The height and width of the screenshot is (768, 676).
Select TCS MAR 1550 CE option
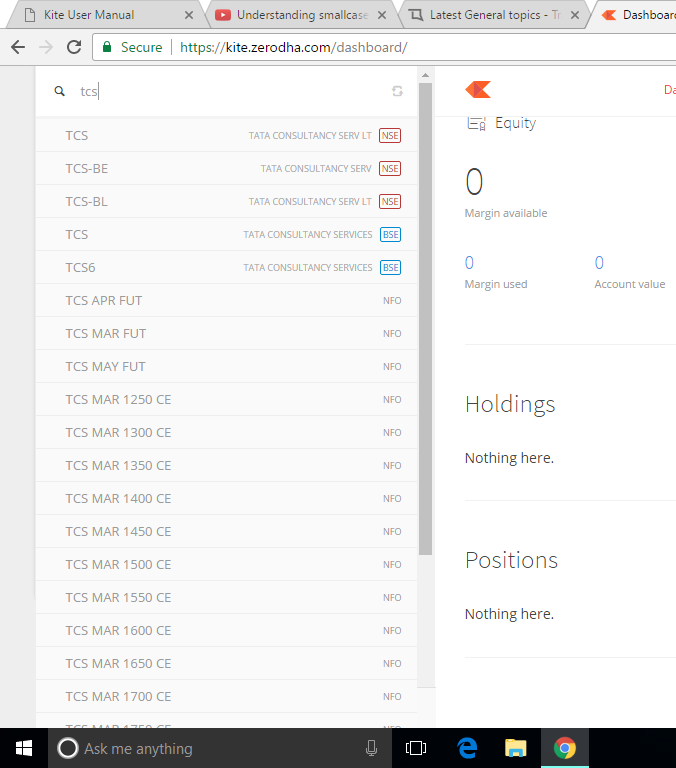point(226,598)
